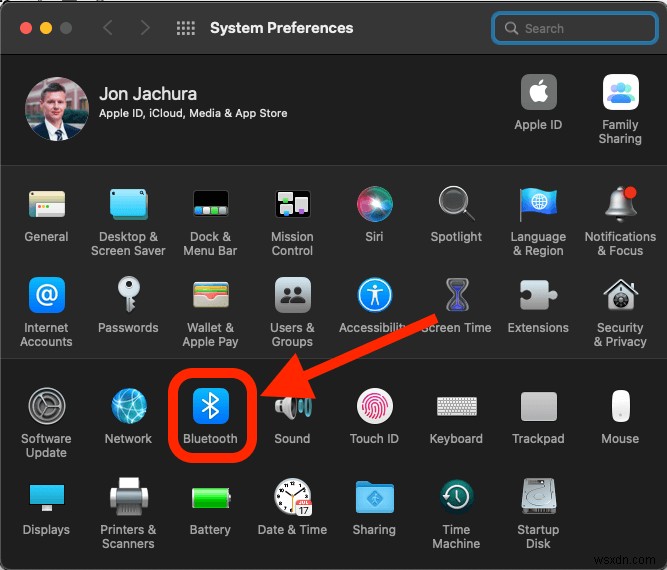
Task: Click the show all preferences grid button
Action: click(186, 28)
